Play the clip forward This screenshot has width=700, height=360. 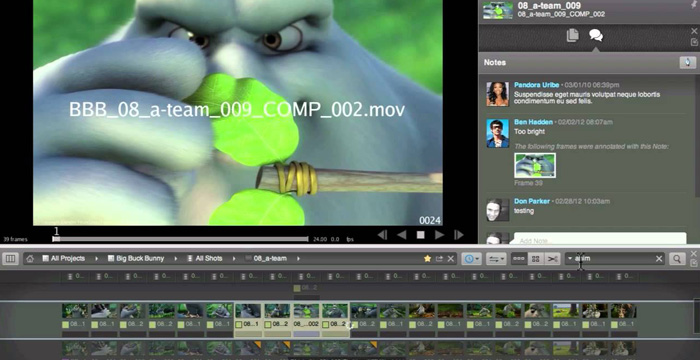pyautogui.click(x=439, y=235)
